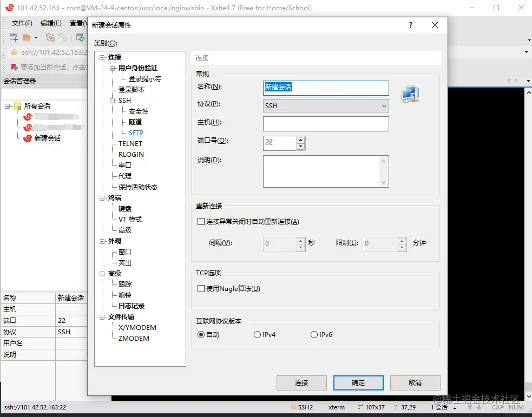Select 登录提示符 in category tree

tap(145, 78)
